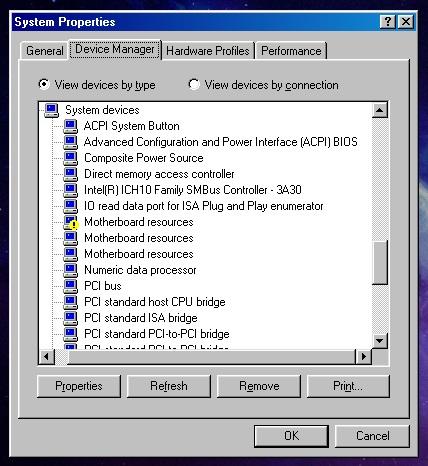
Task: Click the Numeric data processor icon
Action: 70,270
